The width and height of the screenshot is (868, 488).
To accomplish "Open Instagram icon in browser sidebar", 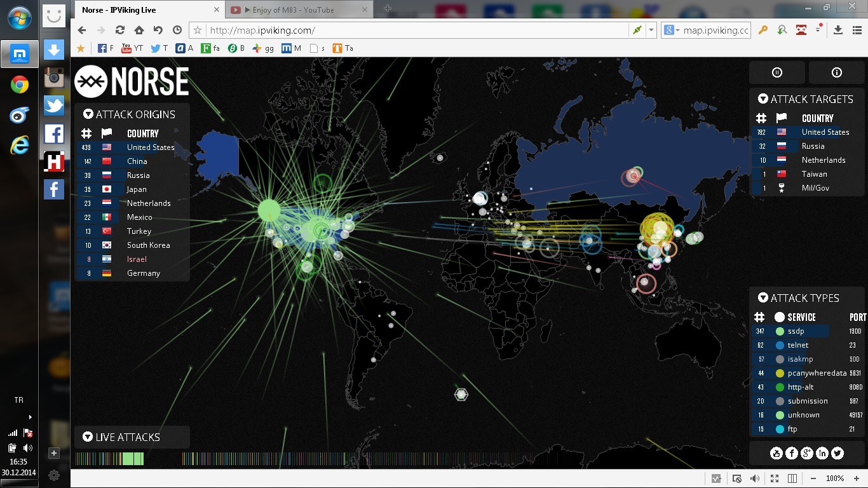I will tap(54, 77).
